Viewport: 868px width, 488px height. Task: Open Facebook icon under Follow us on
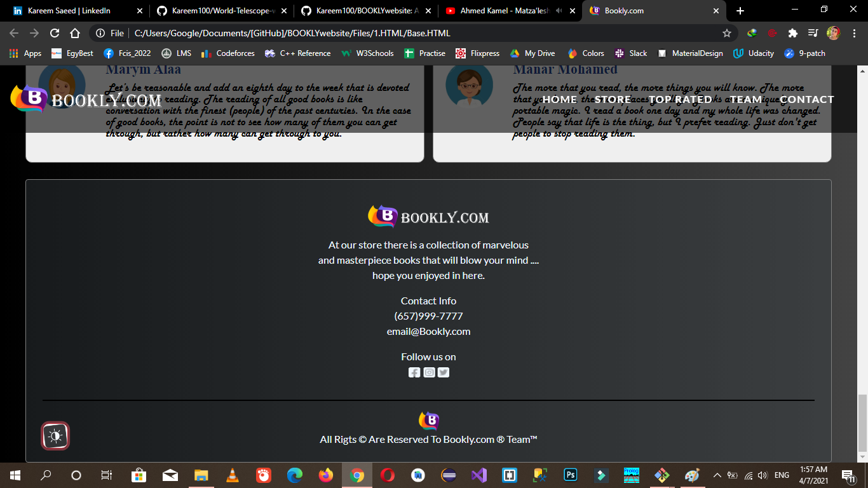(x=414, y=372)
